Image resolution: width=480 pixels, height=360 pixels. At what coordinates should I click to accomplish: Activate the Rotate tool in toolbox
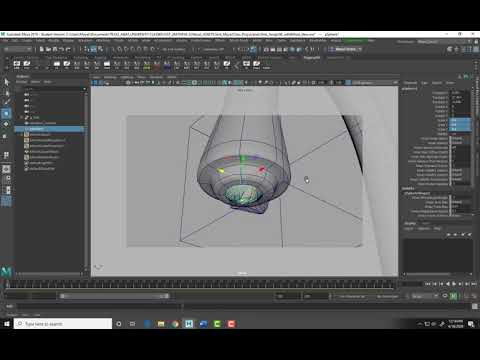[6, 124]
